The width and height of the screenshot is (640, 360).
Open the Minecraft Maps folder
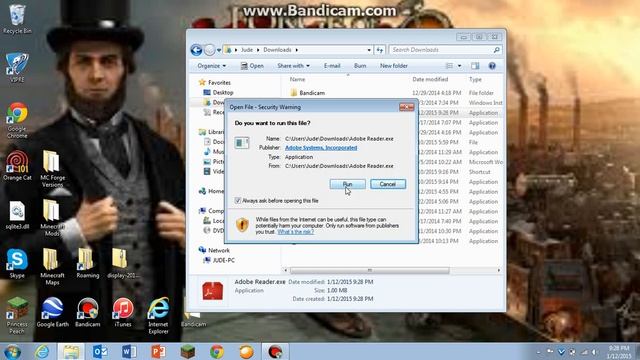52,267
